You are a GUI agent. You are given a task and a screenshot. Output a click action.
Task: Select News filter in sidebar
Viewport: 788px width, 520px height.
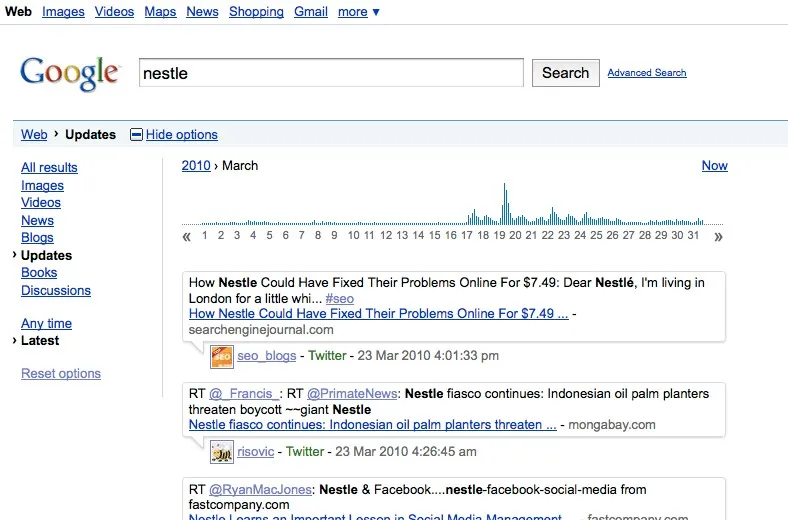pos(37,221)
